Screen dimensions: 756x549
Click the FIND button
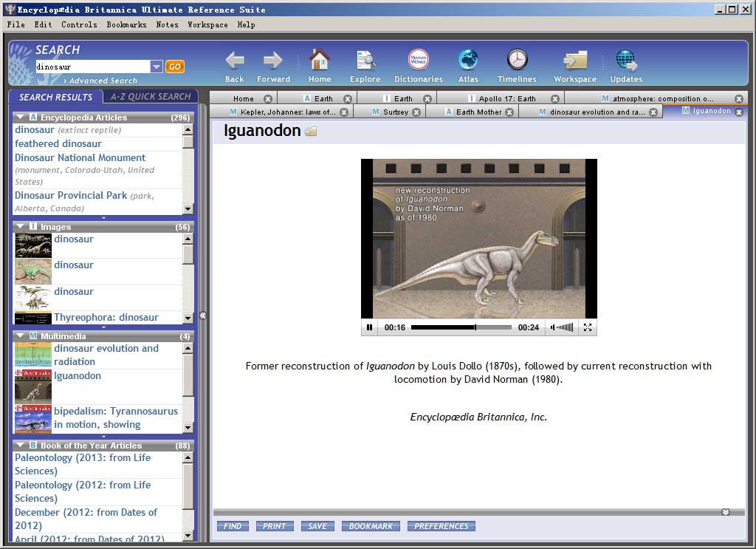pos(233,526)
